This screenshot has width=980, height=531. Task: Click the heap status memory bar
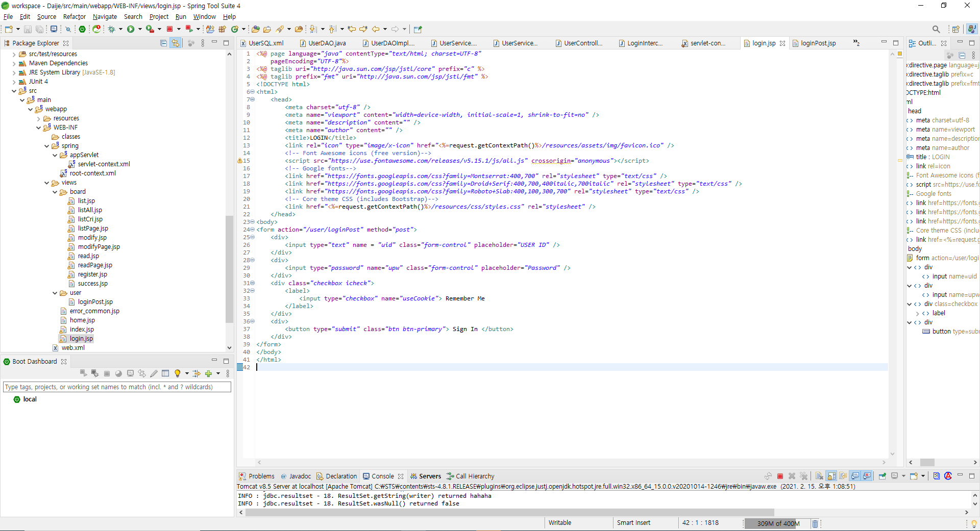pos(777,523)
